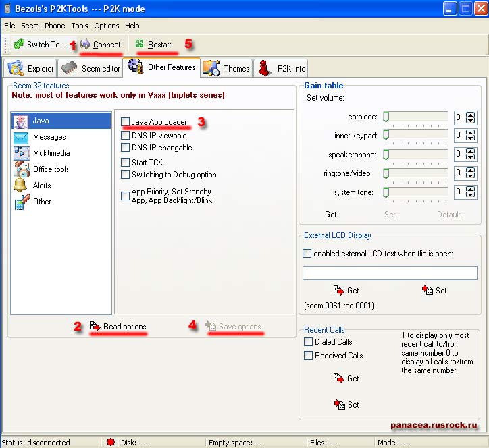Click the Office tools clock icon
489x448 pixels.
click(22, 169)
